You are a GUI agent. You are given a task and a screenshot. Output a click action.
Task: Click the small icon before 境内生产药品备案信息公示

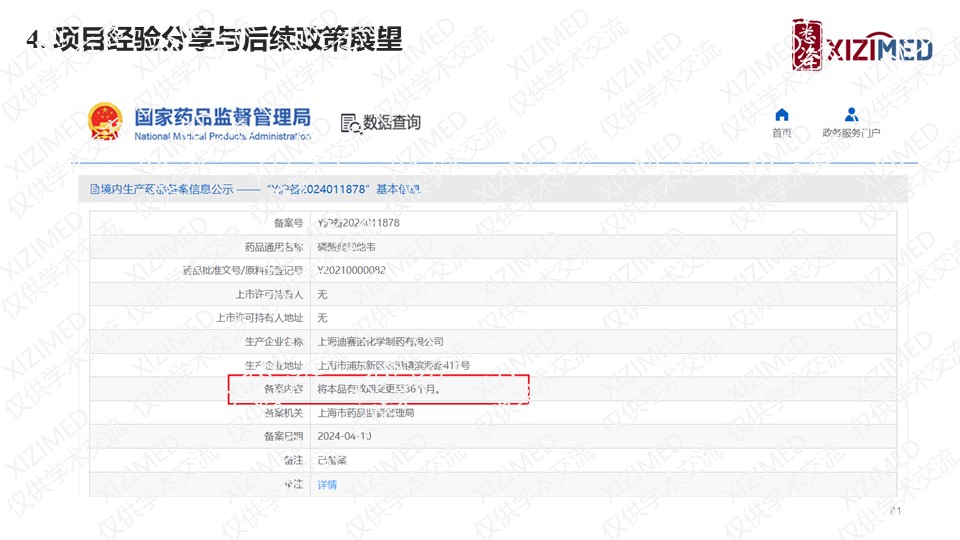[x=94, y=188]
